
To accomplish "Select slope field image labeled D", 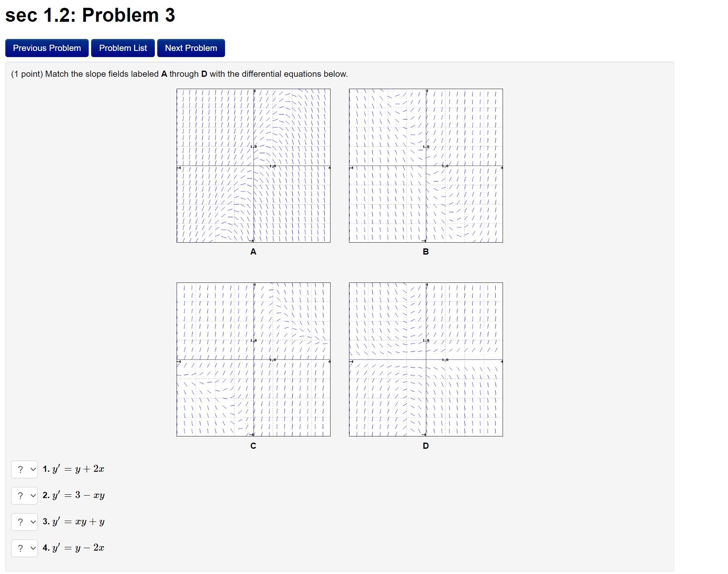I will [425, 359].
